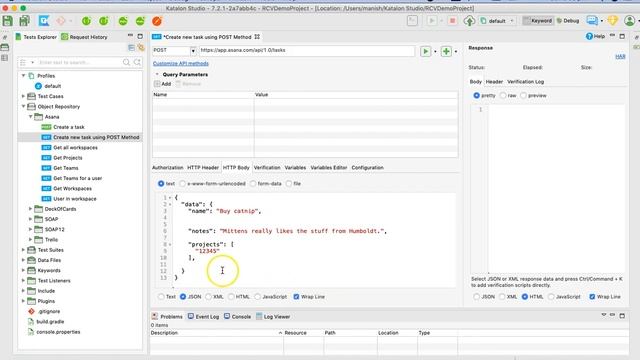Select the User in workspace request
The width and height of the screenshot is (640, 360).
75,199
